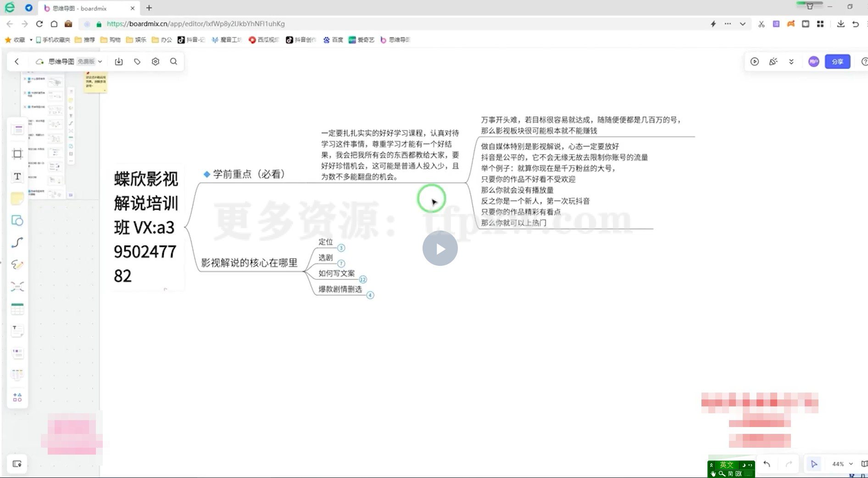Open search via the magnifier in the top bar
This screenshot has height=478, width=868.
point(173,61)
